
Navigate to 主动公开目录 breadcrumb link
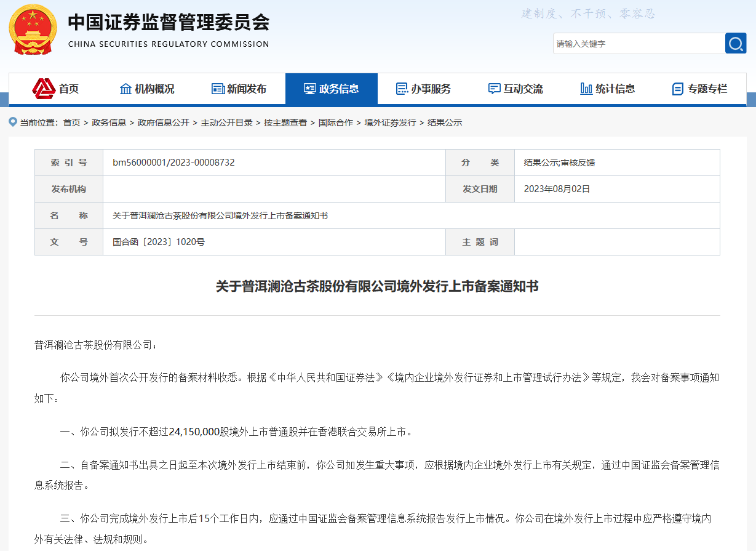coord(226,123)
